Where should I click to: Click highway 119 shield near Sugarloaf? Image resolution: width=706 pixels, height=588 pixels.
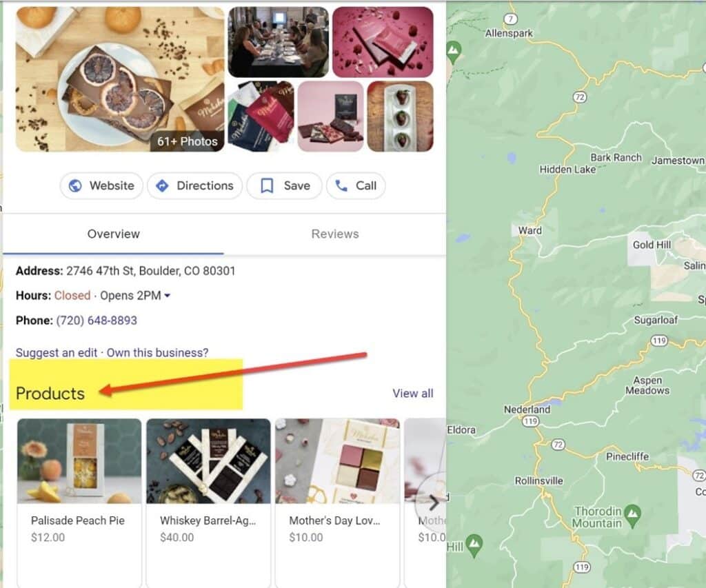(659, 341)
